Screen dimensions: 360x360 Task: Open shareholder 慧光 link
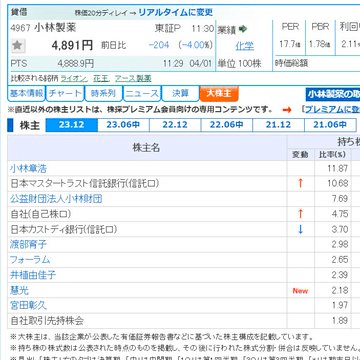20,290
